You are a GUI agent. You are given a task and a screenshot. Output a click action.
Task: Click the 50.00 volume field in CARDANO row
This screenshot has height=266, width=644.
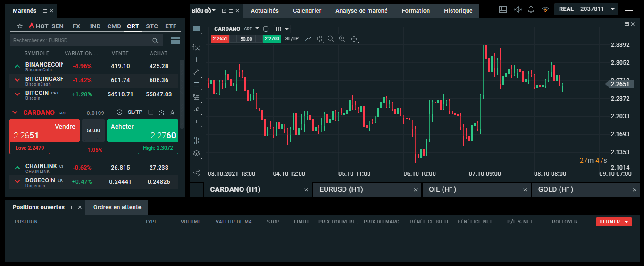click(x=93, y=130)
